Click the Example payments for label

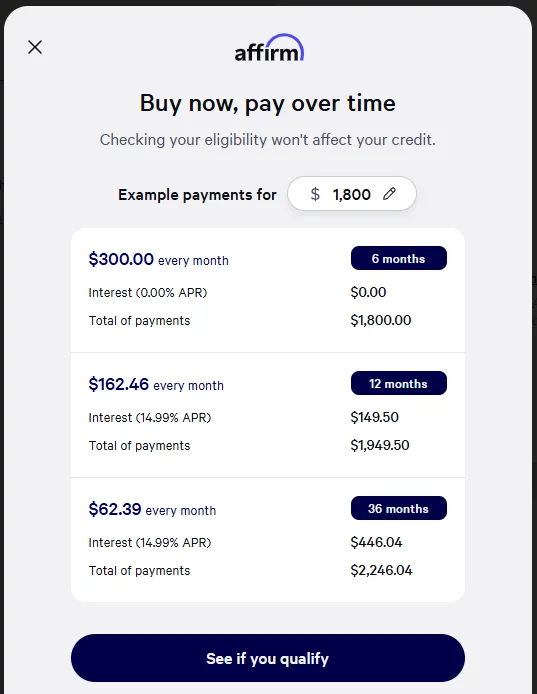pyautogui.click(x=197, y=195)
